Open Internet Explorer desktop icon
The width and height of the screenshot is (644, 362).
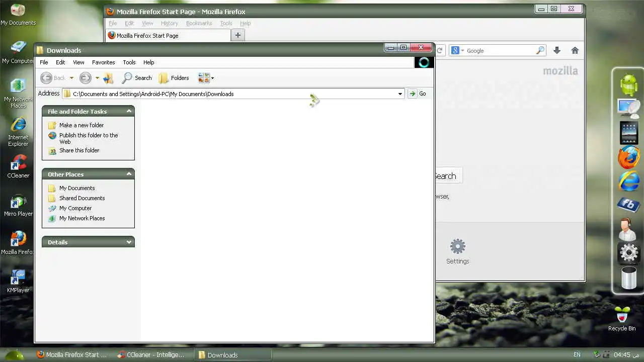pos(18,132)
